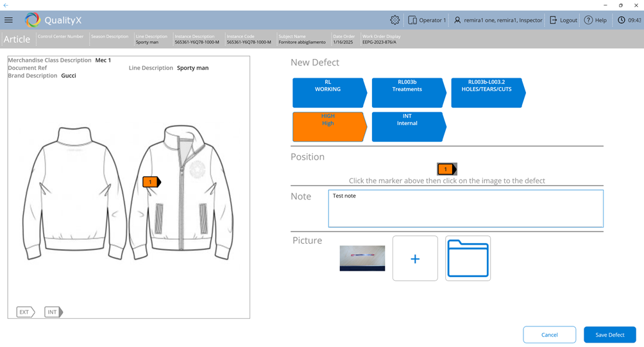The width and height of the screenshot is (644, 347).
Task: Close the application window
Action: (x=636, y=5)
